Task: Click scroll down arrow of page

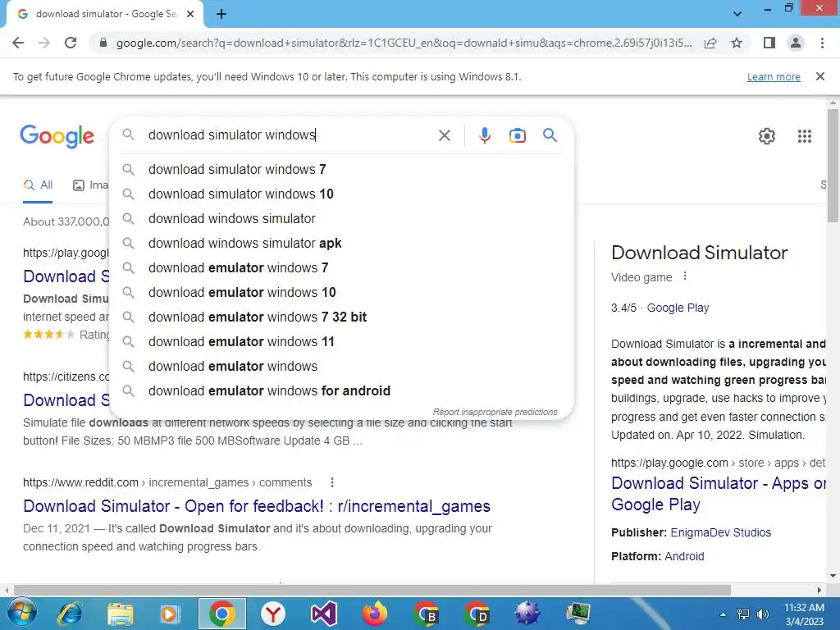Action: [833, 576]
